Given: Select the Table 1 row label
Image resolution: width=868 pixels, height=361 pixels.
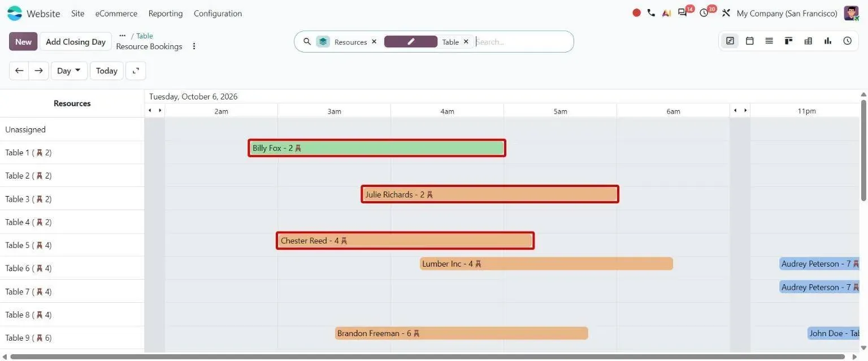Looking at the screenshot, I should click(x=28, y=153).
